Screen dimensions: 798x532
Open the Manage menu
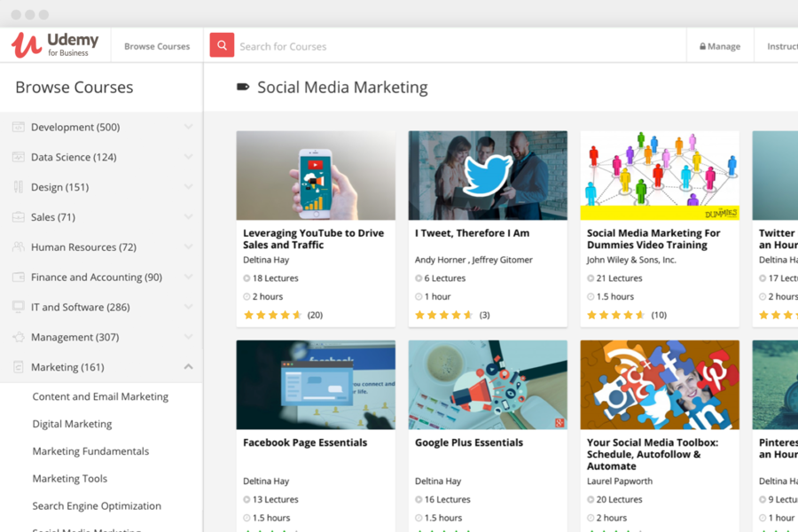(720, 46)
